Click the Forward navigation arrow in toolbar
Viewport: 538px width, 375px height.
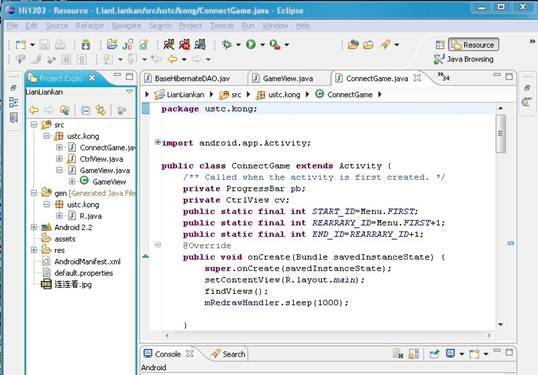pos(197,59)
